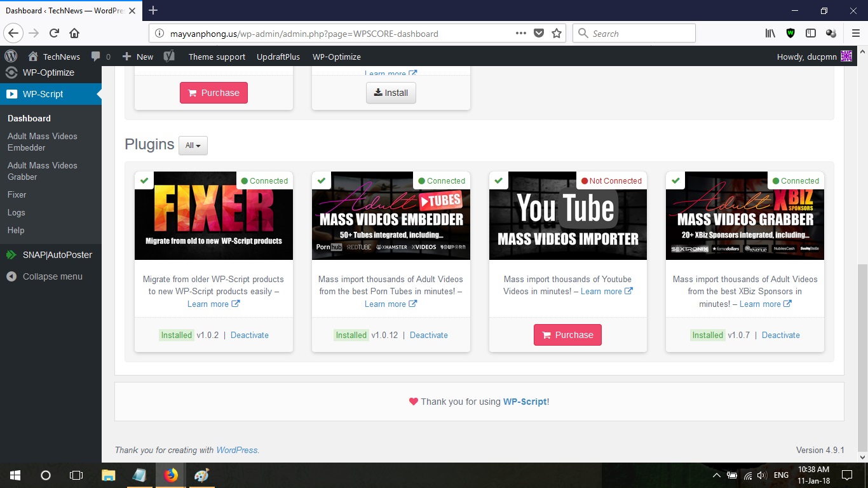The height and width of the screenshot is (488, 868).
Task: Click the YouTube Mass Videos Importer banner
Action: pyautogui.click(x=568, y=215)
